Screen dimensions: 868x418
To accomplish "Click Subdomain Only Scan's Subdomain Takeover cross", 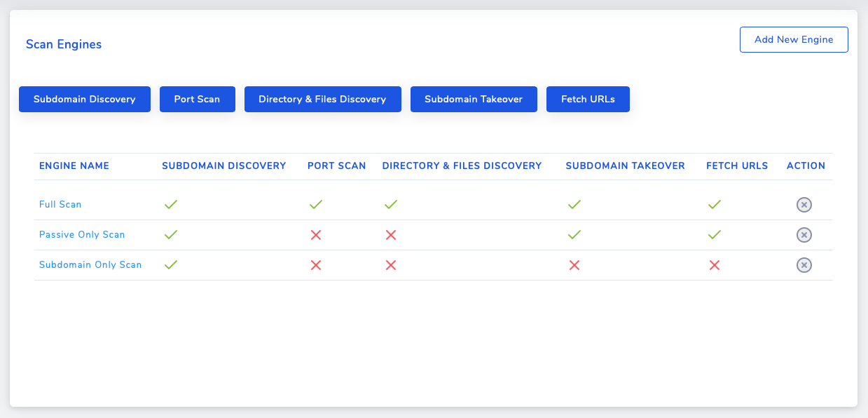I will coord(574,265).
